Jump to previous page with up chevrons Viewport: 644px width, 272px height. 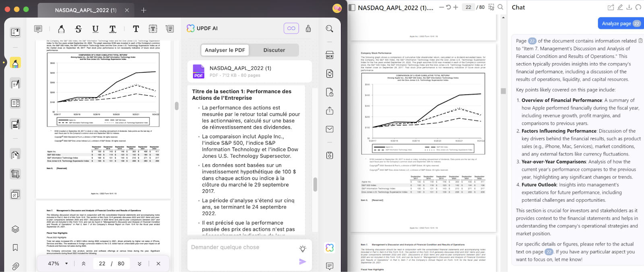coord(84,264)
